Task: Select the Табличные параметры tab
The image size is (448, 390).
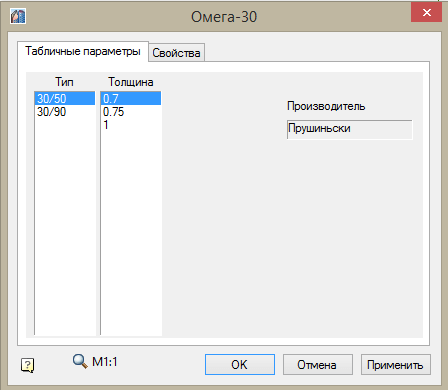Action: (x=83, y=51)
